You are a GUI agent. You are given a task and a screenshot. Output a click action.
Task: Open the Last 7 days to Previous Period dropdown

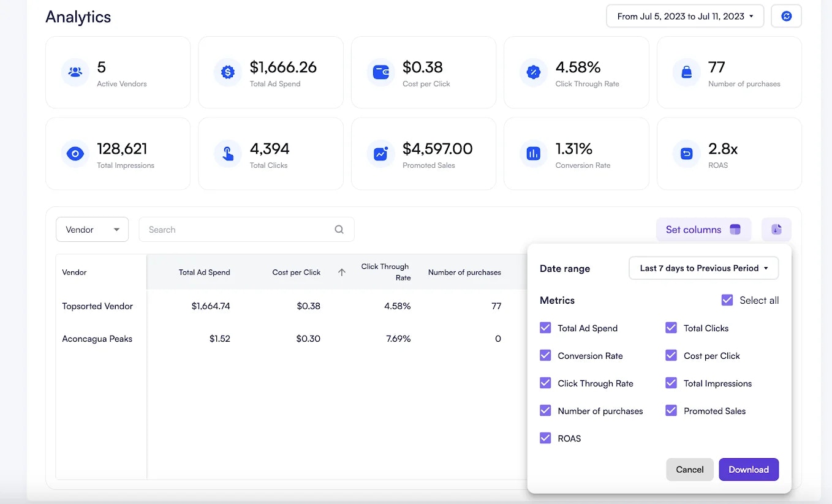click(x=703, y=268)
